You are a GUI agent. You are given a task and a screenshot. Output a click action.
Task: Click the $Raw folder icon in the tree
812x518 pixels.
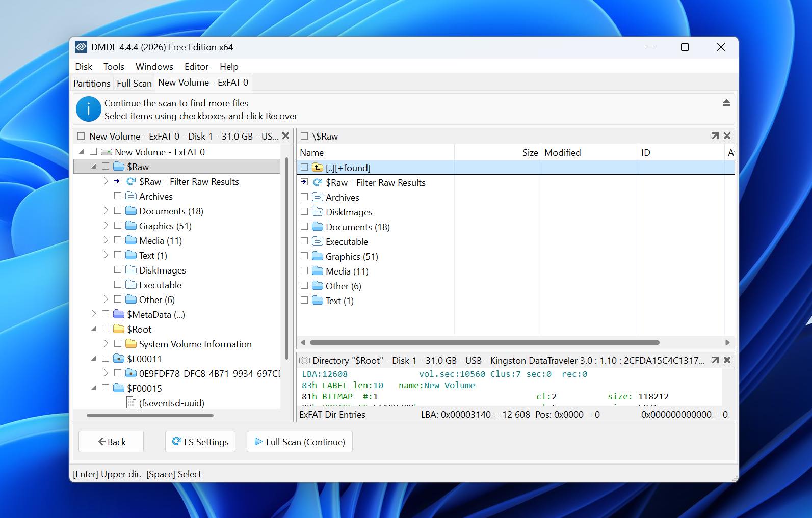point(119,167)
